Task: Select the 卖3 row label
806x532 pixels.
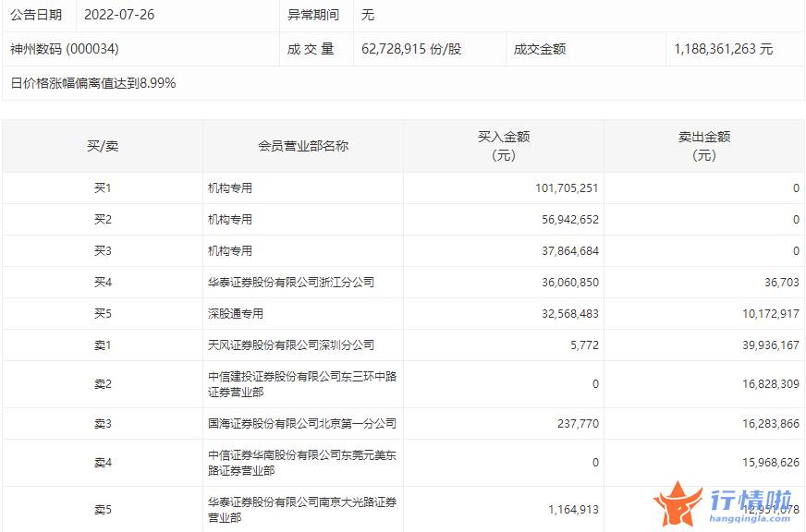Action: (103, 423)
